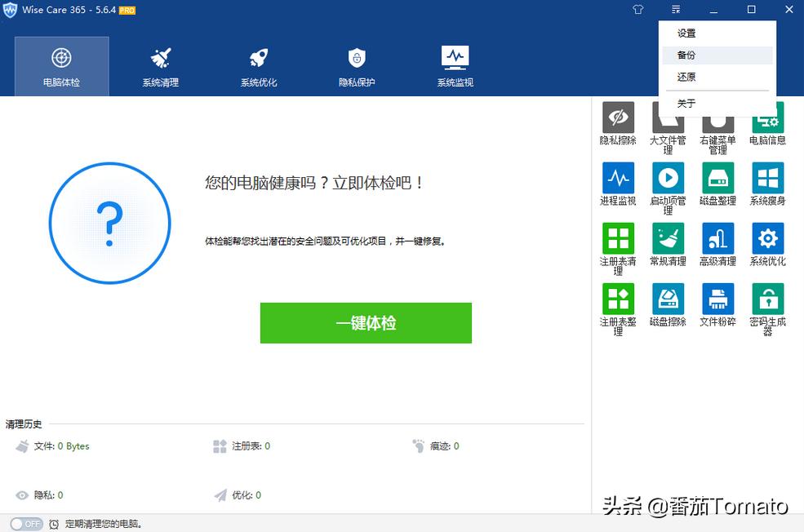The image size is (804, 532).
Task: Enable scheduled cleaning with the OFF switch
Action: click(x=26, y=524)
